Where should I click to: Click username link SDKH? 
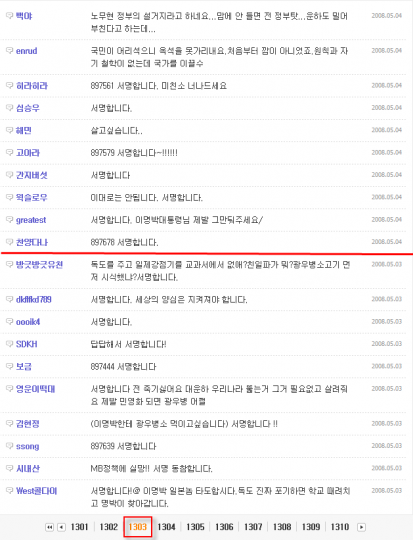[x=27, y=344]
